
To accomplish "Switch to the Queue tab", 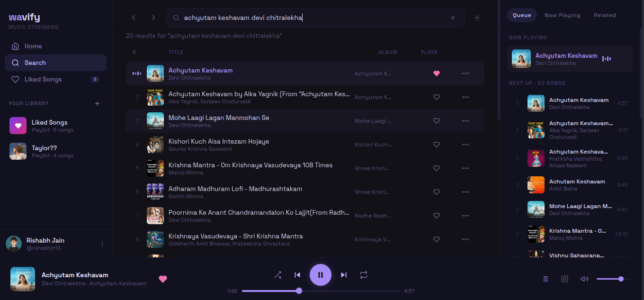I will (x=522, y=15).
